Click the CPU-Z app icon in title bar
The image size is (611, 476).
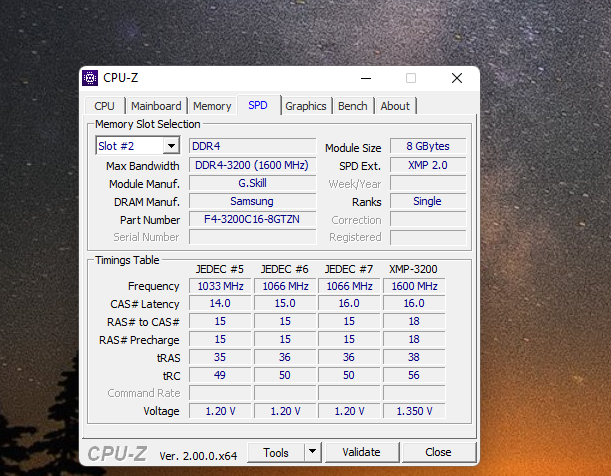[x=90, y=78]
